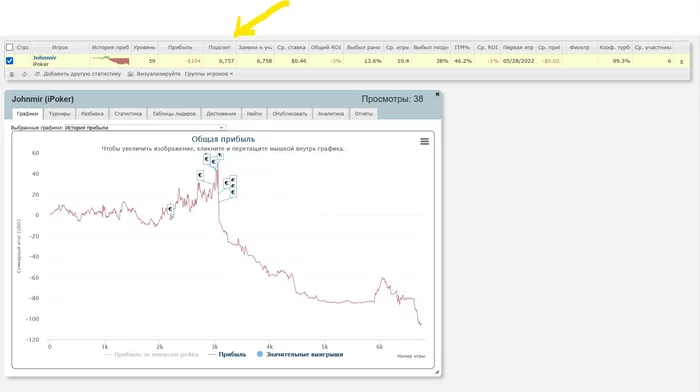This screenshot has height=392, width=700.
Task: Switch to the 'Графики' tab
Action: point(27,114)
